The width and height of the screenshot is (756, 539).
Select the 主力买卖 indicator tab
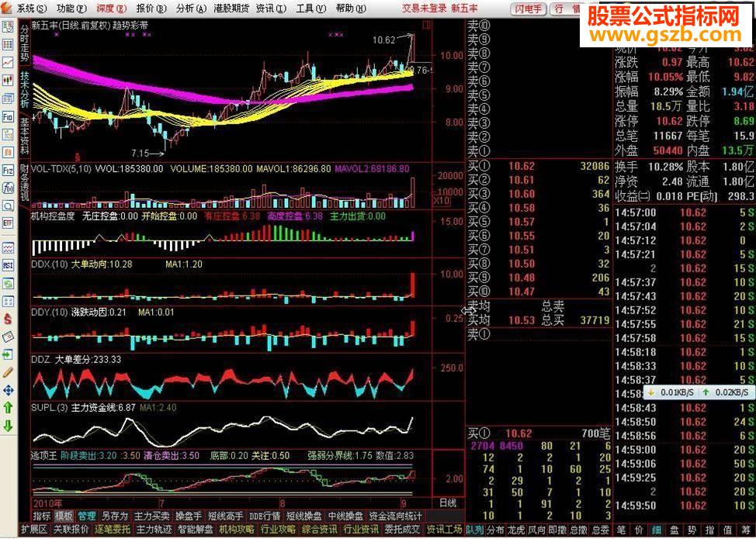[x=151, y=516]
